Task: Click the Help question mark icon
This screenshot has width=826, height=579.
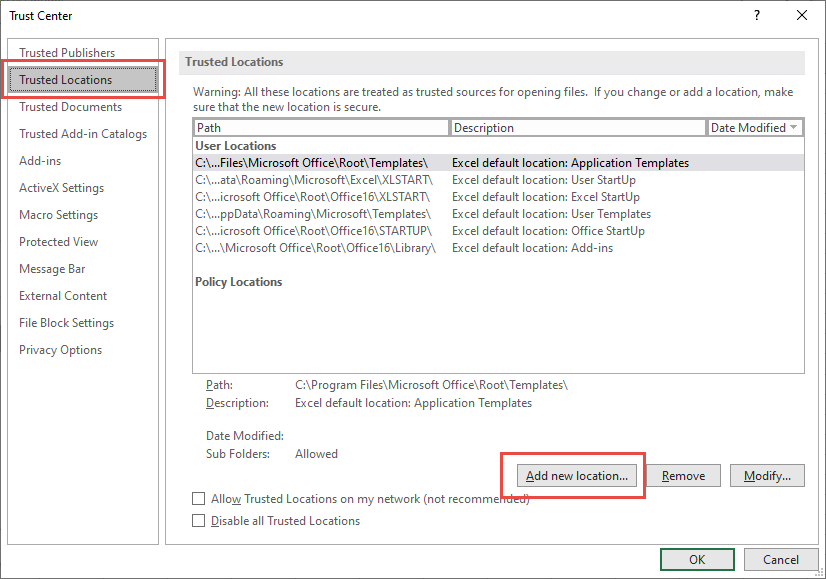Action: point(757,15)
